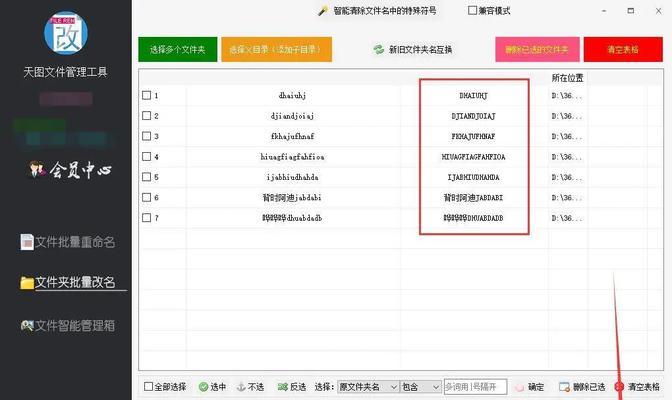This screenshot has width=672, height=400.
Task: Click the 所在位置 column header
Action: point(567,78)
